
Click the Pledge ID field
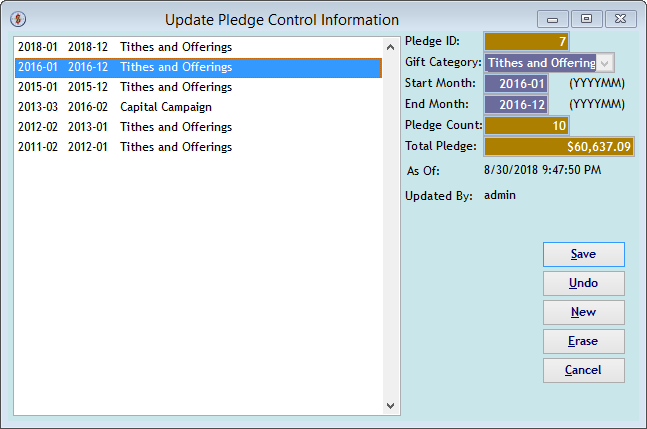(x=527, y=41)
